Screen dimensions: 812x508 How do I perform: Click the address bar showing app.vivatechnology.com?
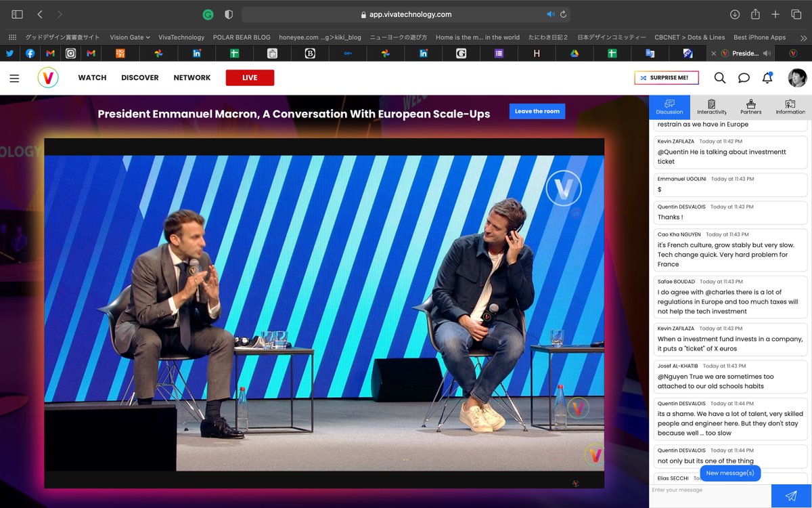click(406, 14)
